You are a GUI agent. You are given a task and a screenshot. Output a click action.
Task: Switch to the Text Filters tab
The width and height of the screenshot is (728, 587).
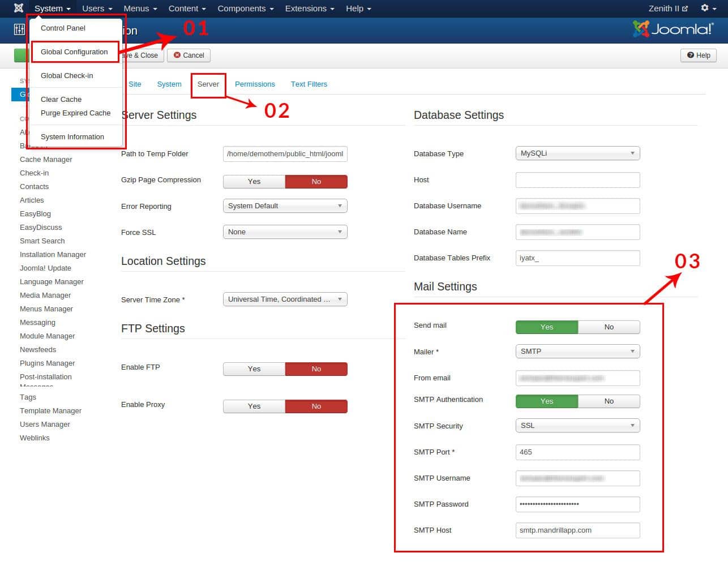[x=309, y=84]
